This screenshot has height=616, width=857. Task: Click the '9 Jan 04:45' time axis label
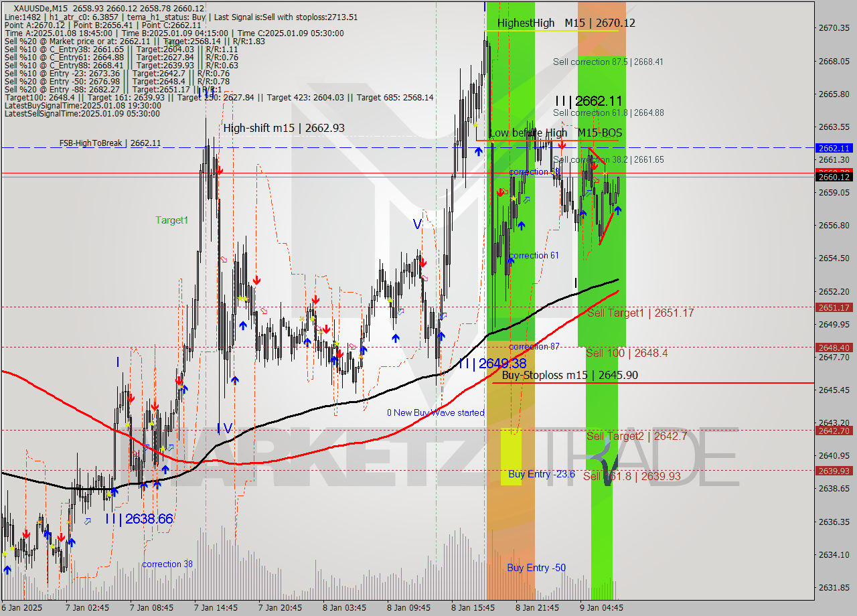point(601,608)
